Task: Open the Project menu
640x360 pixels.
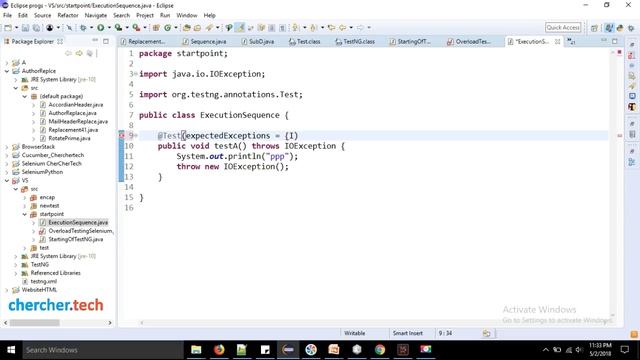Action: pyautogui.click(x=144, y=16)
